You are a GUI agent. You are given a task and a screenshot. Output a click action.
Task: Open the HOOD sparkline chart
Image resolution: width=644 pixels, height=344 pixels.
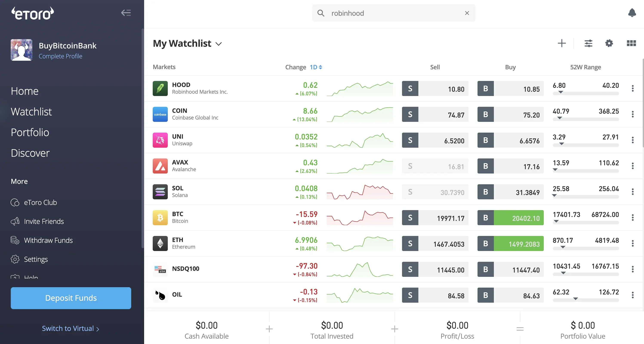click(359, 88)
